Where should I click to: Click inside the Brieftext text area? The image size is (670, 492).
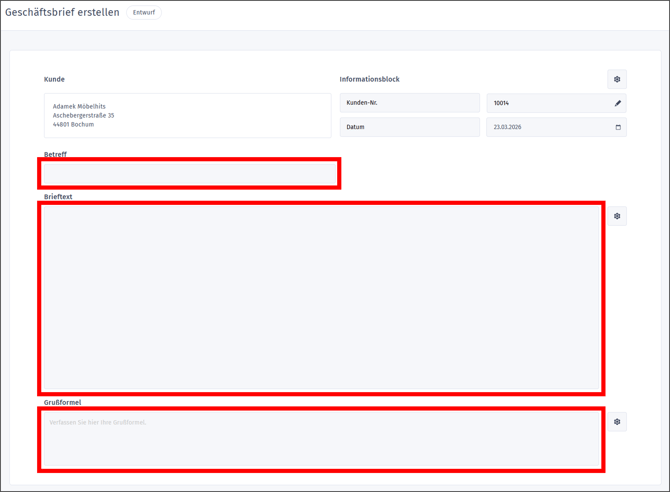click(321, 298)
